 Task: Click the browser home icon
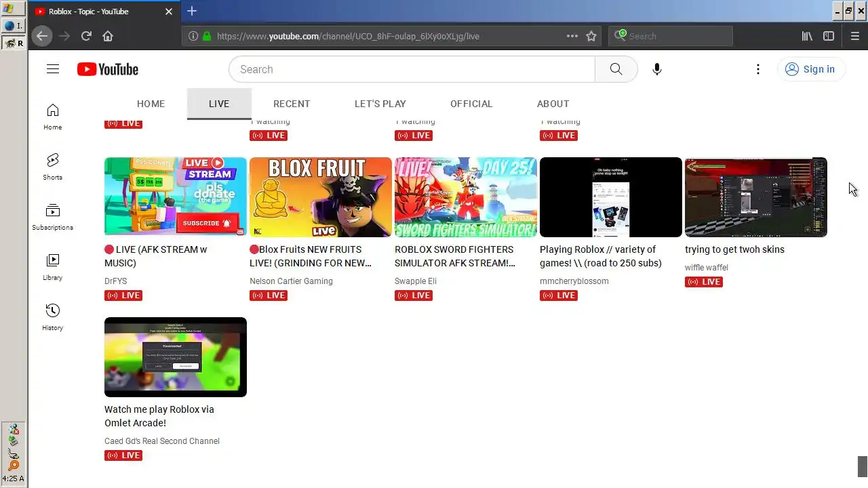click(x=108, y=36)
